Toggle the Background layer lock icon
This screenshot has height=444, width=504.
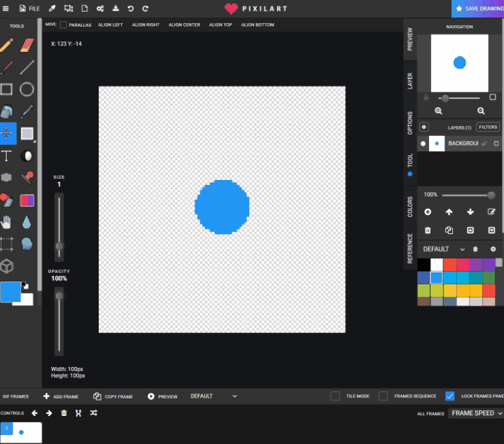tap(484, 144)
